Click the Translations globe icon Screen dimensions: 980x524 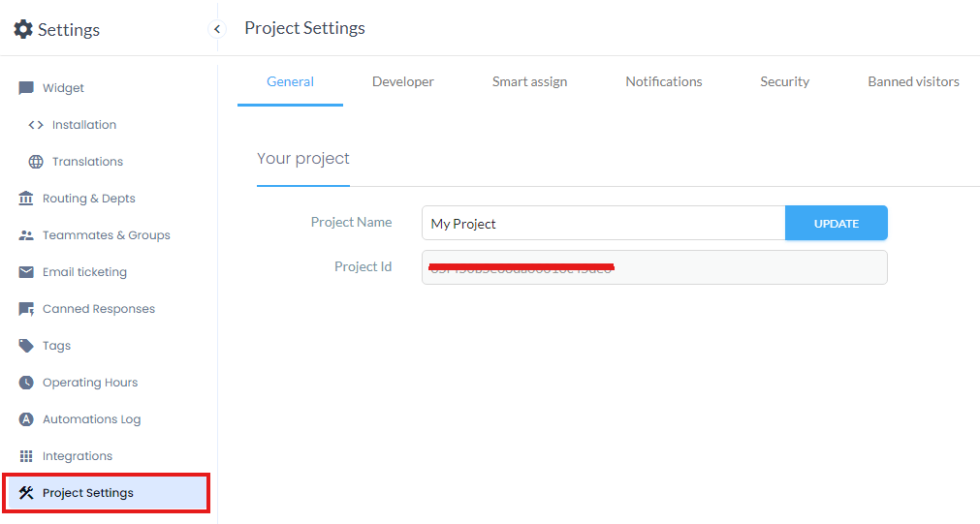[x=36, y=162]
